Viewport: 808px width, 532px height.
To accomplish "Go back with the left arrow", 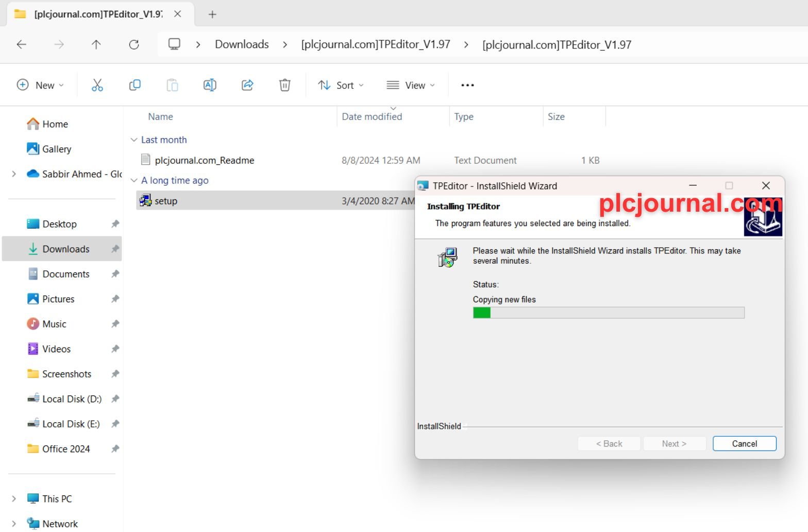I will coord(22,44).
